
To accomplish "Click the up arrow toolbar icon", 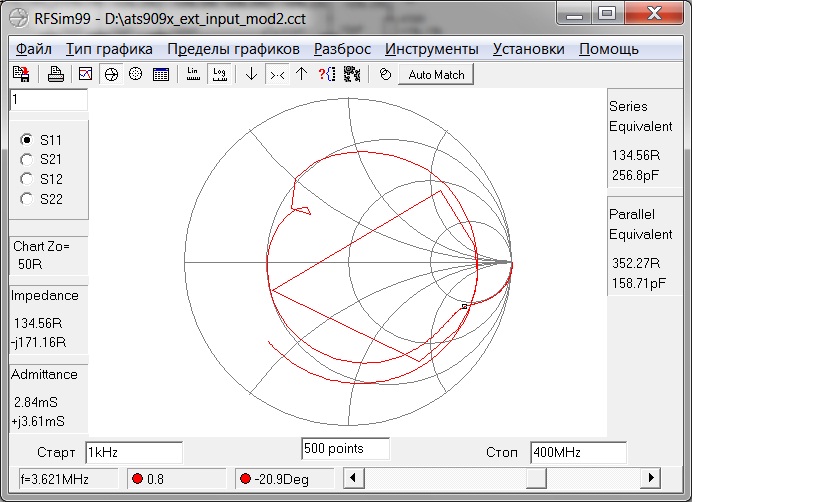I will click(x=301, y=74).
